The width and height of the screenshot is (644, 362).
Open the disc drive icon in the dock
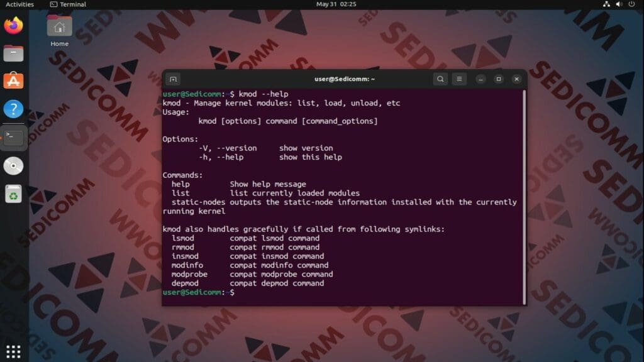tap(14, 166)
